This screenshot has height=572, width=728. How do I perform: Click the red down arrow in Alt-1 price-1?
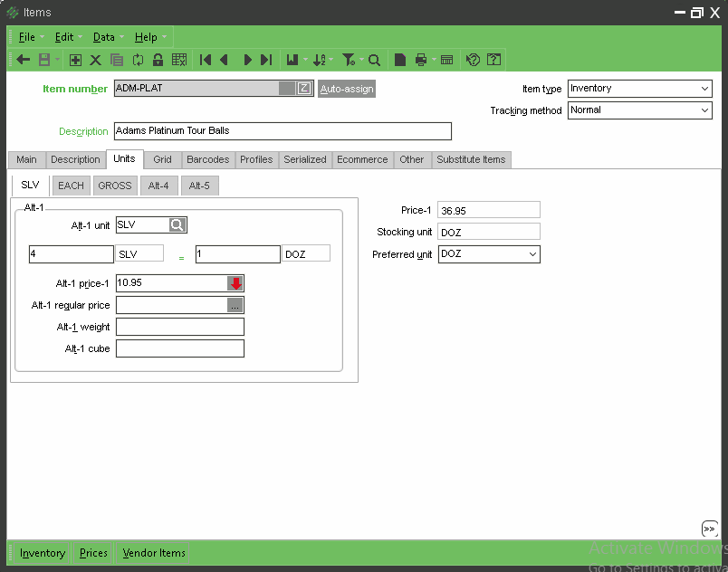235,283
